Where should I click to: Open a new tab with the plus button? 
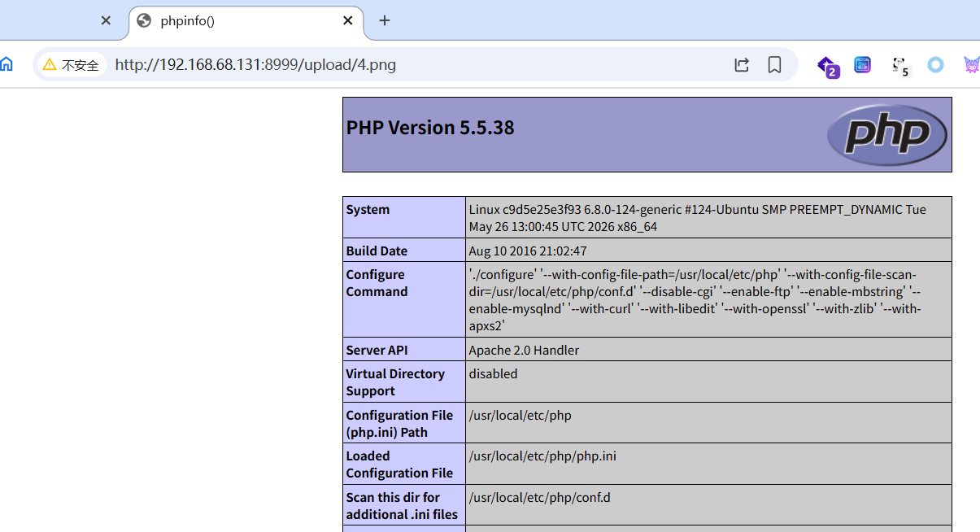(x=385, y=21)
